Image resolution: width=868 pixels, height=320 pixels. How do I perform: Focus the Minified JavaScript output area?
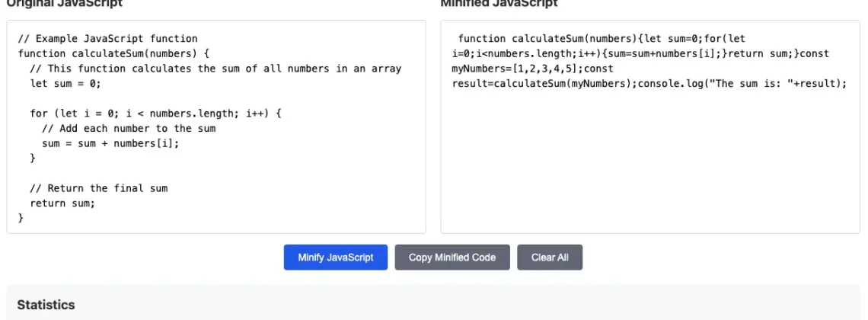(649, 168)
